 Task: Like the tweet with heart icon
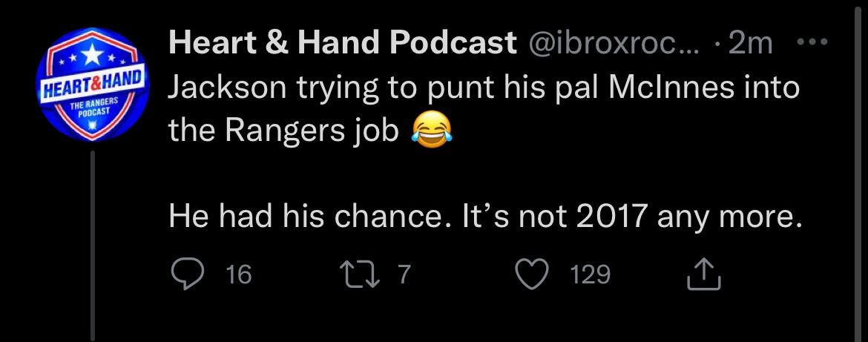click(x=532, y=274)
